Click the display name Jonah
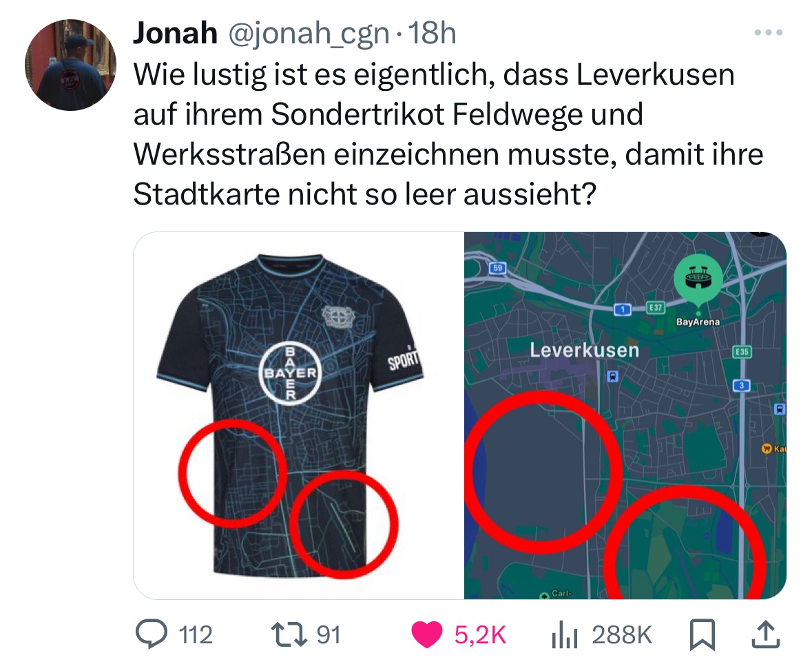 tap(175, 33)
